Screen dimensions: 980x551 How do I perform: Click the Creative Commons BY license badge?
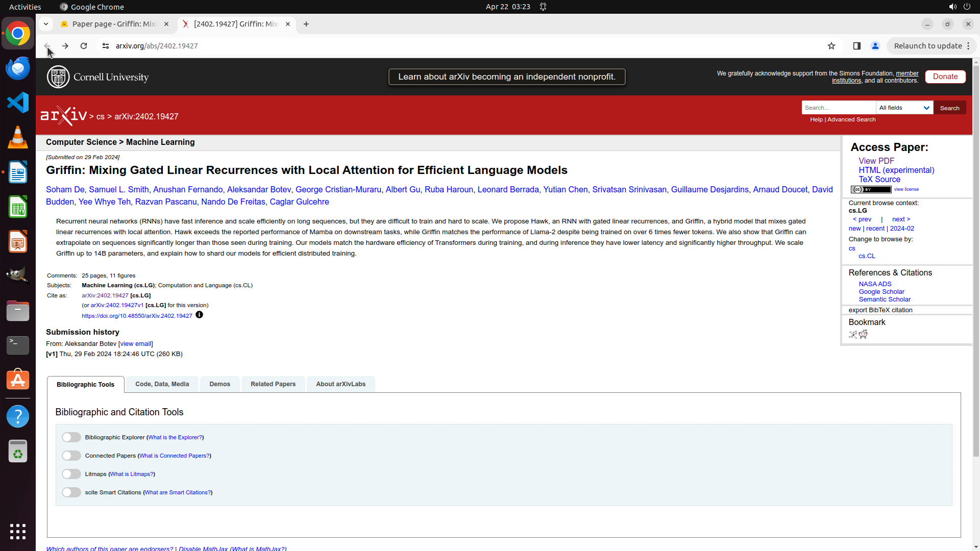(x=871, y=189)
